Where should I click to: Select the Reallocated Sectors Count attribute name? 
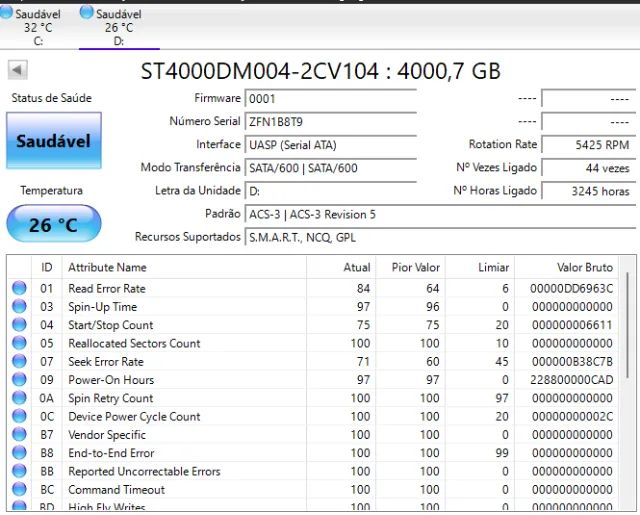coord(134,344)
